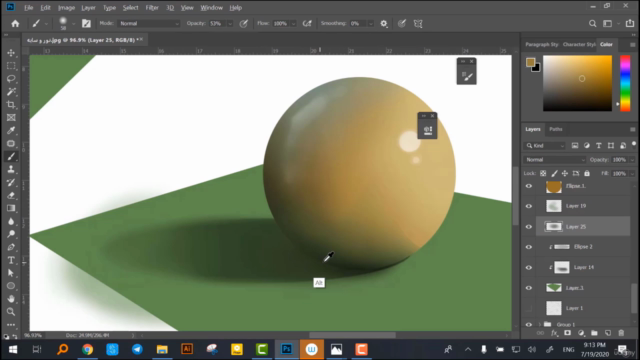
Task: Select the Move tool
Action: (11, 53)
